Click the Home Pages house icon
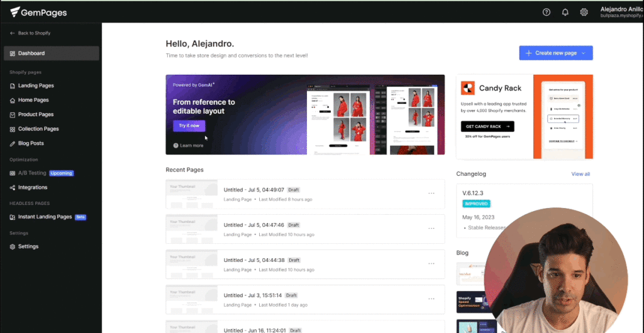The width and height of the screenshot is (644, 333). (13, 100)
